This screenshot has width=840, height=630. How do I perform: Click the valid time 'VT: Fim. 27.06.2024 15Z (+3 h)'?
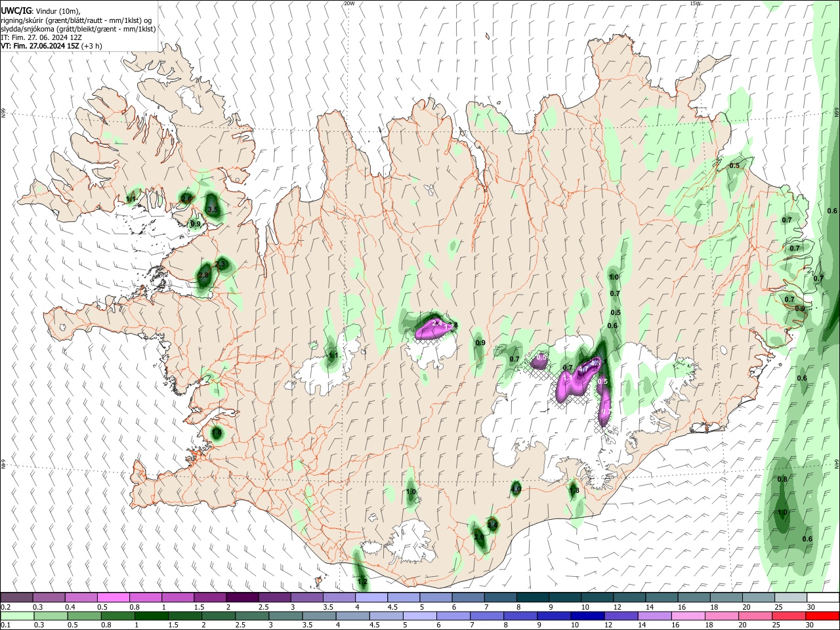click(x=51, y=46)
